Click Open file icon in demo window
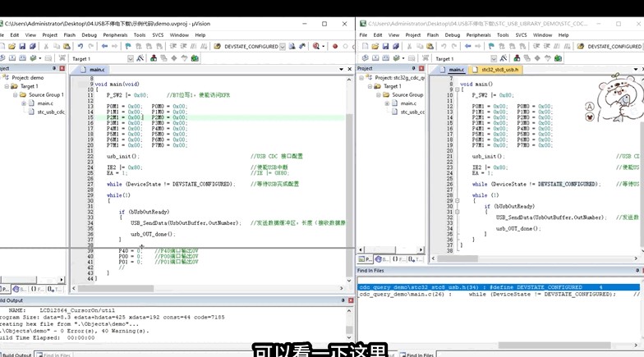Viewport: 644px width, 357px height. (x=11, y=46)
